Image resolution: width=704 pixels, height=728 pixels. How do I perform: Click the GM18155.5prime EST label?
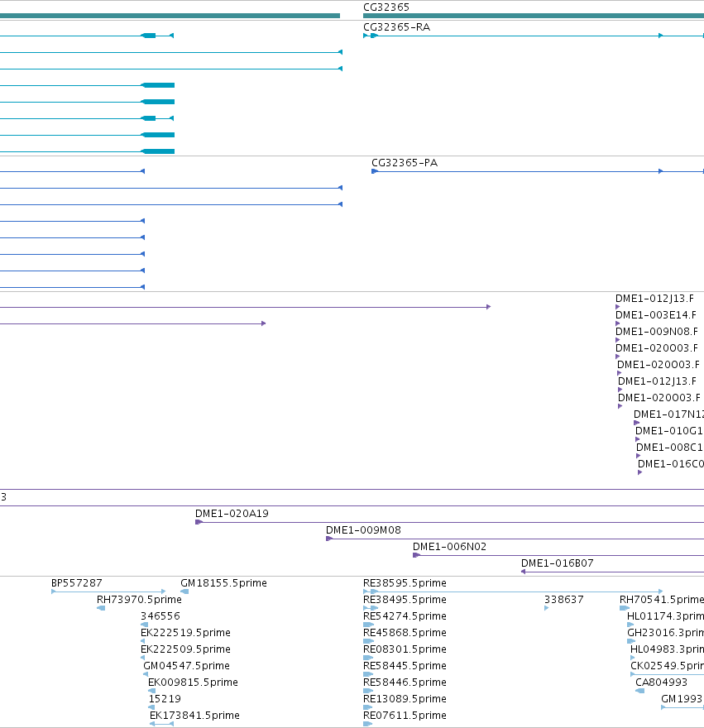point(223,582)
